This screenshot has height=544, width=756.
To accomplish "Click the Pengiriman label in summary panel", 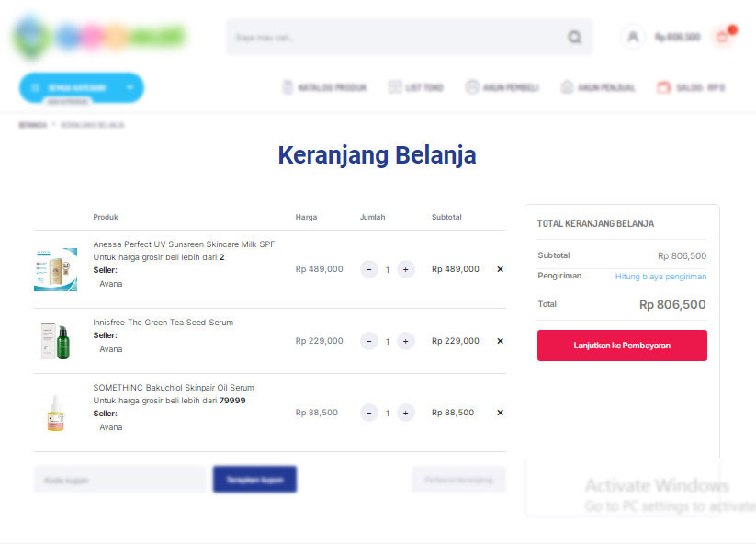I will tap(559, 276).
